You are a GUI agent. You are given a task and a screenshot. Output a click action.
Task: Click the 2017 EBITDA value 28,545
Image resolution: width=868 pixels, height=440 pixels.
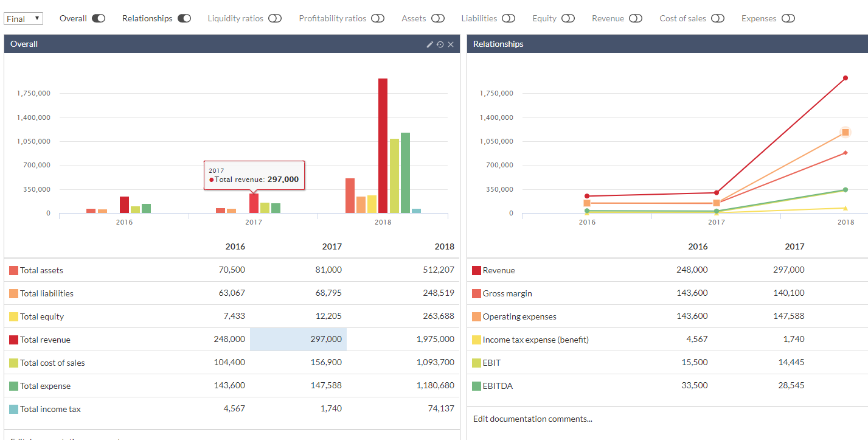click(x=791, y=386)
